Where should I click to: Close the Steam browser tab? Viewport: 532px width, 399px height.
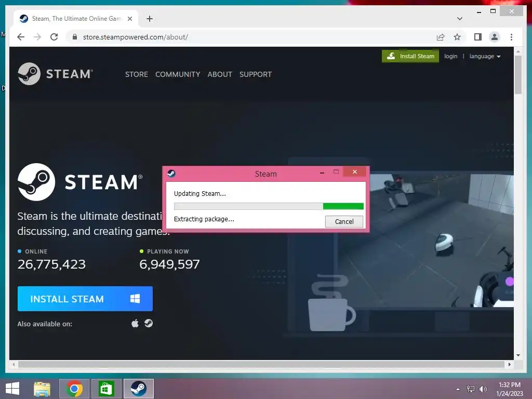point(129,19)
